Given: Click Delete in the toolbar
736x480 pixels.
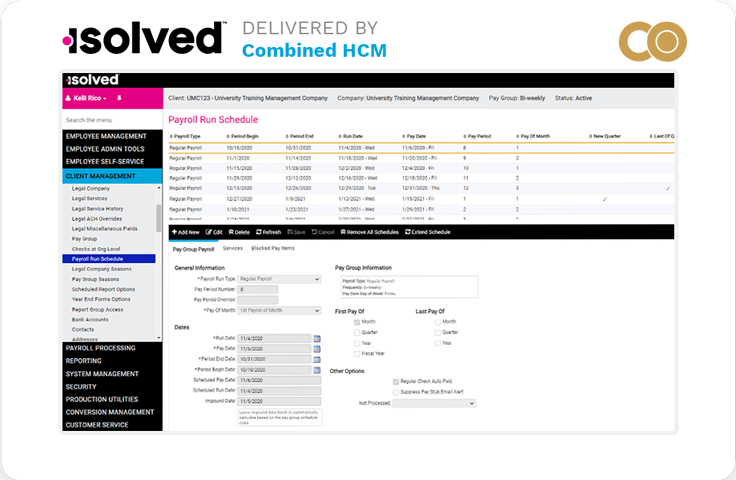Looking at the screenshot, I should point(239,232).
